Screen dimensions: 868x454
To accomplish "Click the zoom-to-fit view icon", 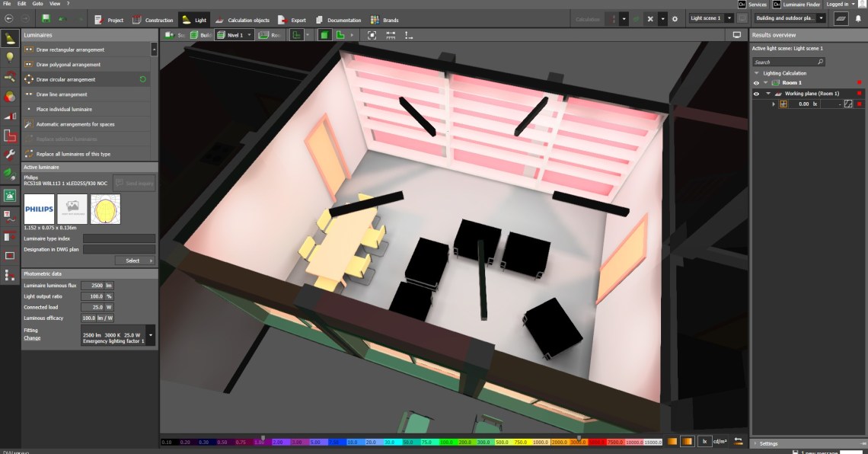I will [372, 35].
